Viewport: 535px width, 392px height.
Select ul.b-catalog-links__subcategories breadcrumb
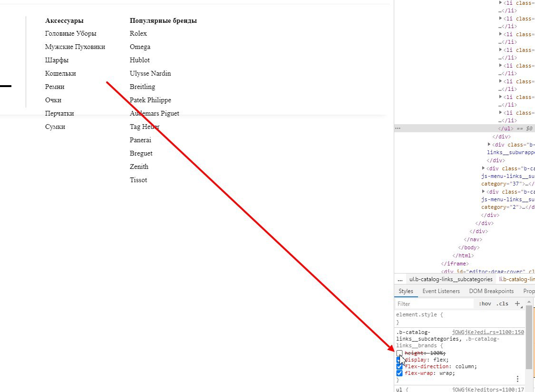click(x=451, y=279)
